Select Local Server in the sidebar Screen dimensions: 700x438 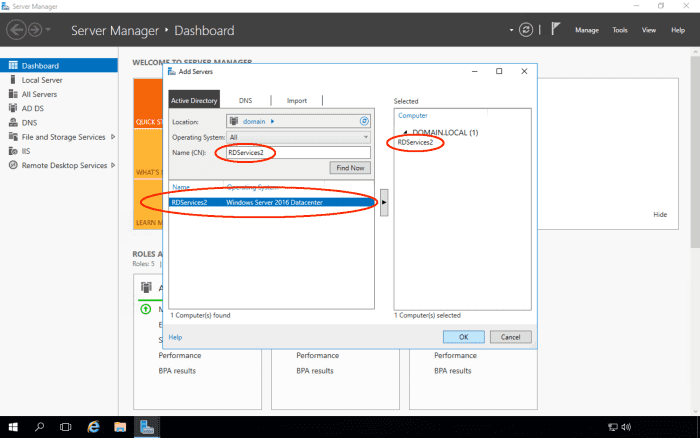coord(42,80)
